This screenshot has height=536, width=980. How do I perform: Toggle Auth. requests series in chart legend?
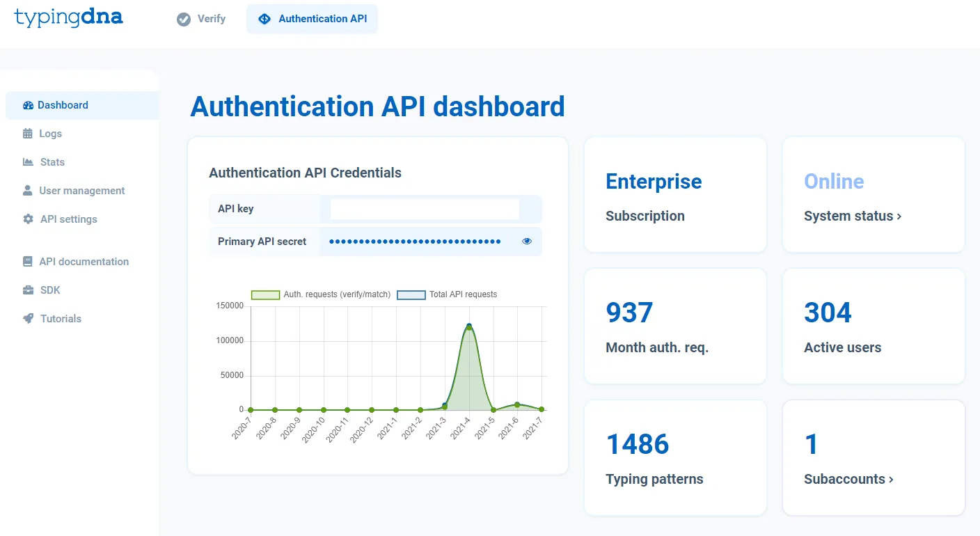(321, 294)
